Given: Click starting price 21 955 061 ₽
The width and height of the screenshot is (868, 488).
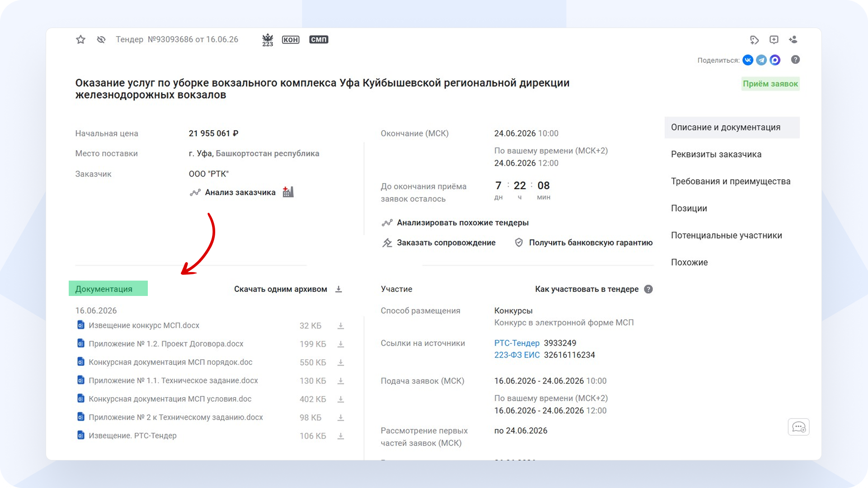Looking at the screenshot, I should click(213, 134).
